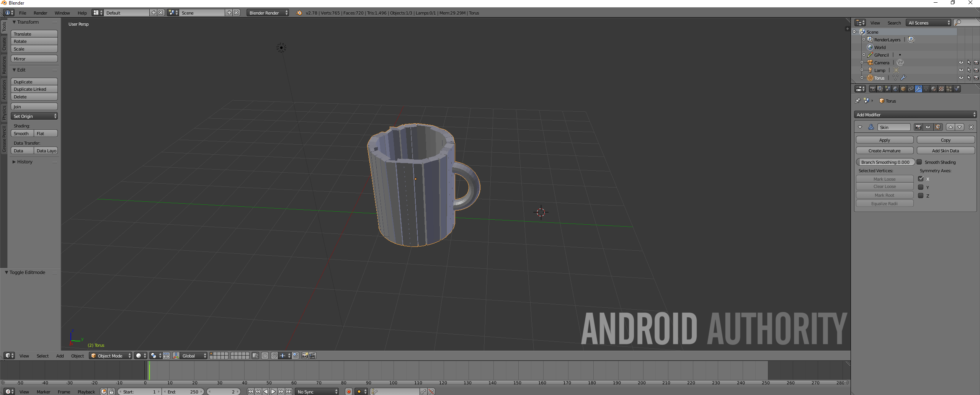Open the Object Mode selector dropdown

pyautogui.click(x=110, y=356)
